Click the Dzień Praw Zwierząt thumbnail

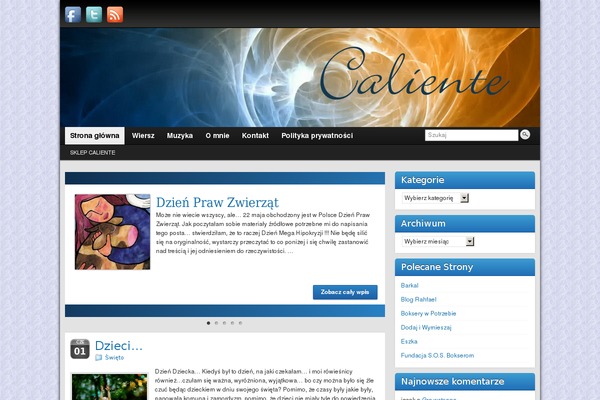112,232
